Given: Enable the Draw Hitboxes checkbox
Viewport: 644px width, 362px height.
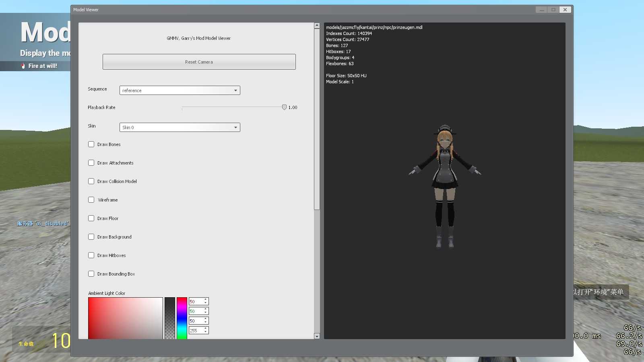Looking at the screenshot, I should click(91, 255).
